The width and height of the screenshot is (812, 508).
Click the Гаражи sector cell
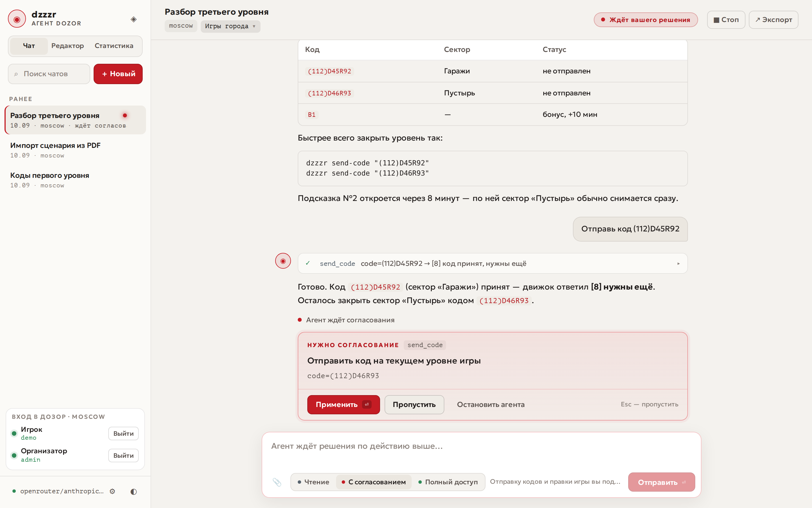(x=457, y=71)
